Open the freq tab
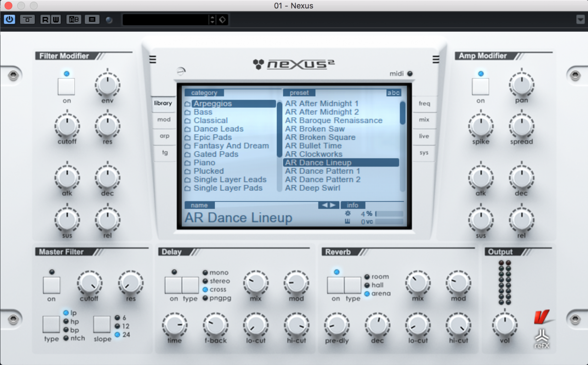Viewport: 588px width, 365px height. pos(424,104)
